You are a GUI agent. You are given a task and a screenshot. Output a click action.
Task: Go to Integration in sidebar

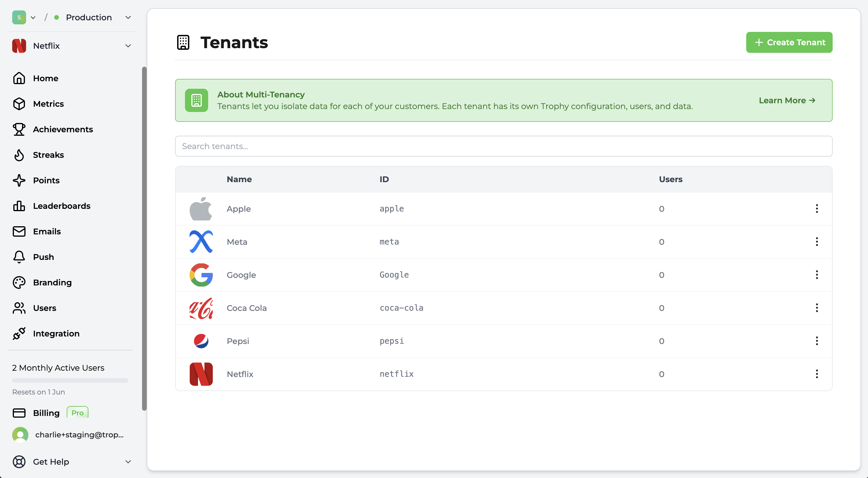click(56, 333)
